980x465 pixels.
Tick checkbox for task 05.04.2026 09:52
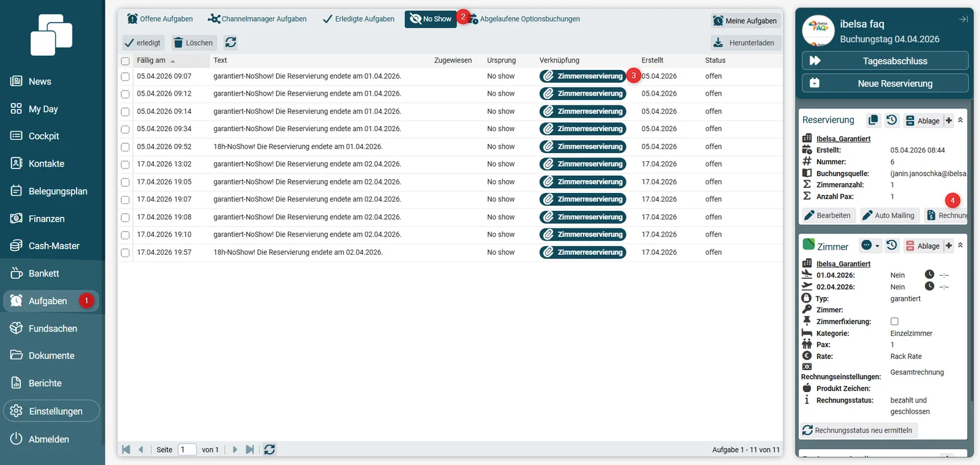(x=125, y=147)
